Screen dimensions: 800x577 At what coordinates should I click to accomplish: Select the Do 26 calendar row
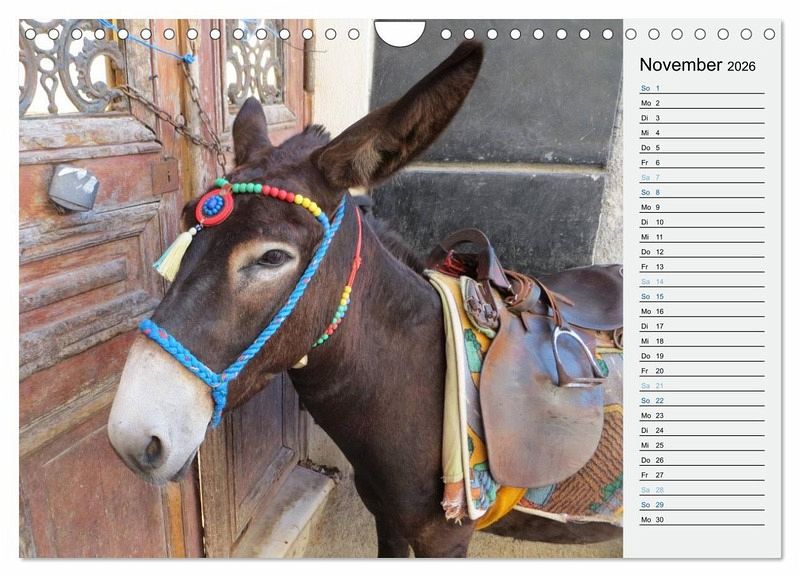click(x=702, y=460)
